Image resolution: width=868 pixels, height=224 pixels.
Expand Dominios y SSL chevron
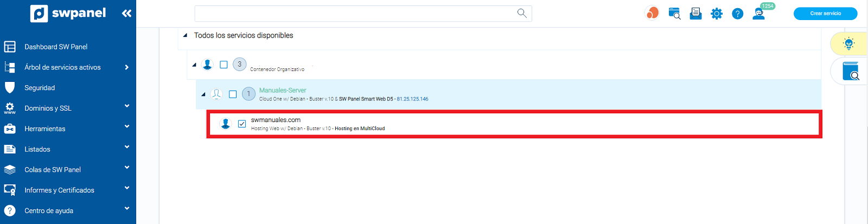(x=127, y=106)
